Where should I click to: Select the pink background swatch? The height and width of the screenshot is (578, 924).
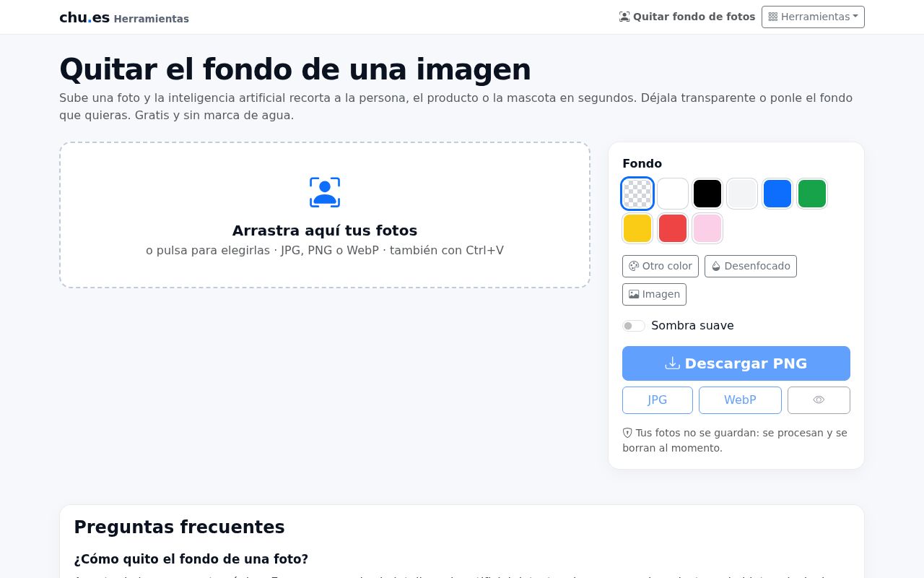point(707,228)
